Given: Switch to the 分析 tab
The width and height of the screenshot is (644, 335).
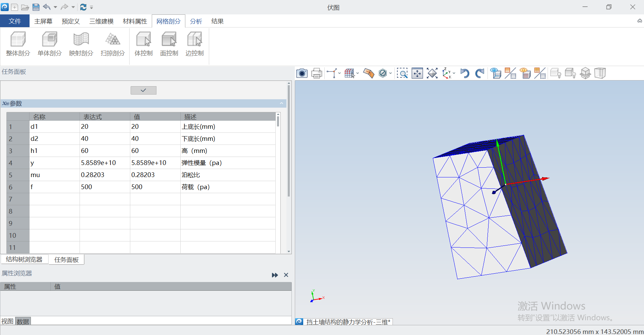Looking at the screenshot, I should click(x=196, y=21).
